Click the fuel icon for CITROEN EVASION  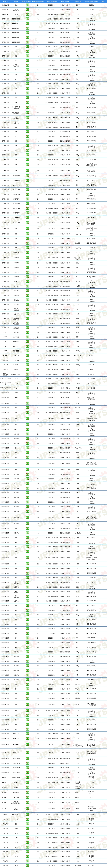[x=27, y=252]
